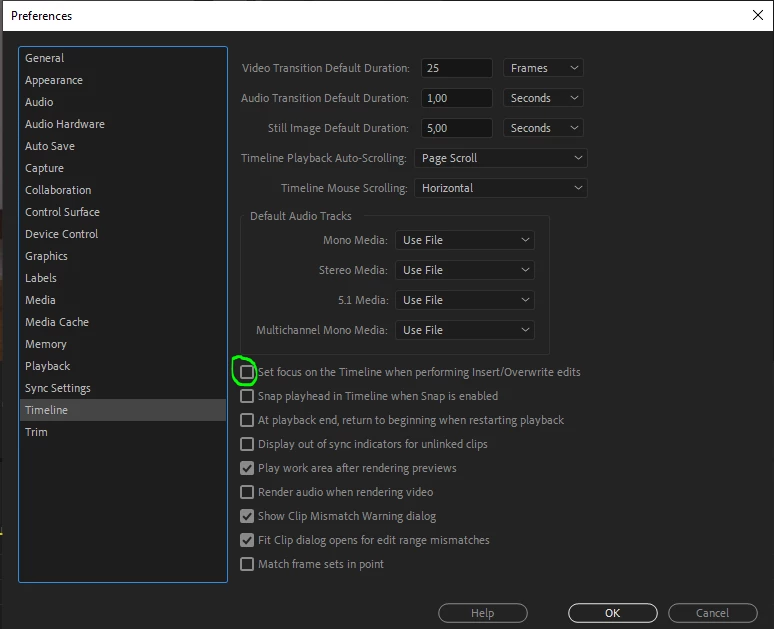
Task: Open 5.1 Media Use File dropdown
Action: pos(464,300)
